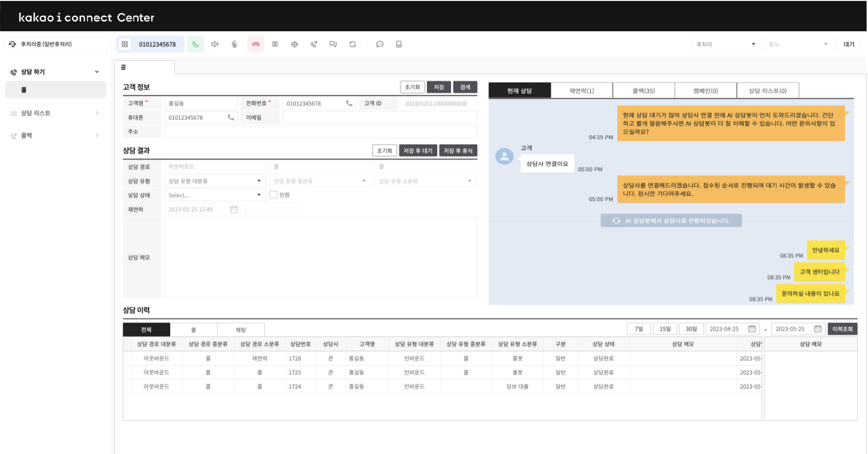Expand the 콜백 sidebar menu
The image size is (868, 454).
[x=97, y=135]
